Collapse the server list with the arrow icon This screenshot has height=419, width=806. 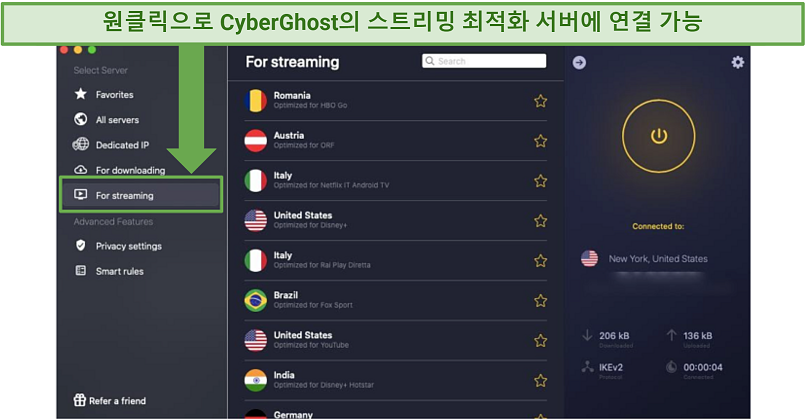(x=579, y=62)
